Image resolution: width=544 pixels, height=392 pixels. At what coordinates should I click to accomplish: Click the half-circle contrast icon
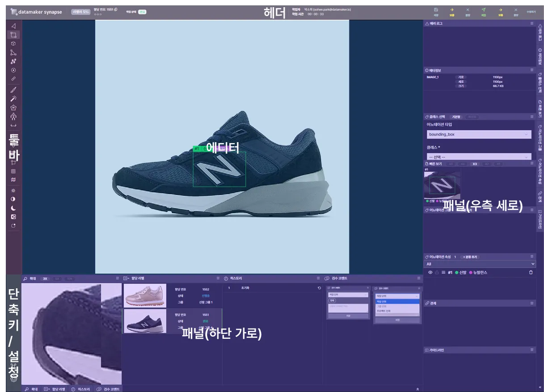tap(13, 199)
